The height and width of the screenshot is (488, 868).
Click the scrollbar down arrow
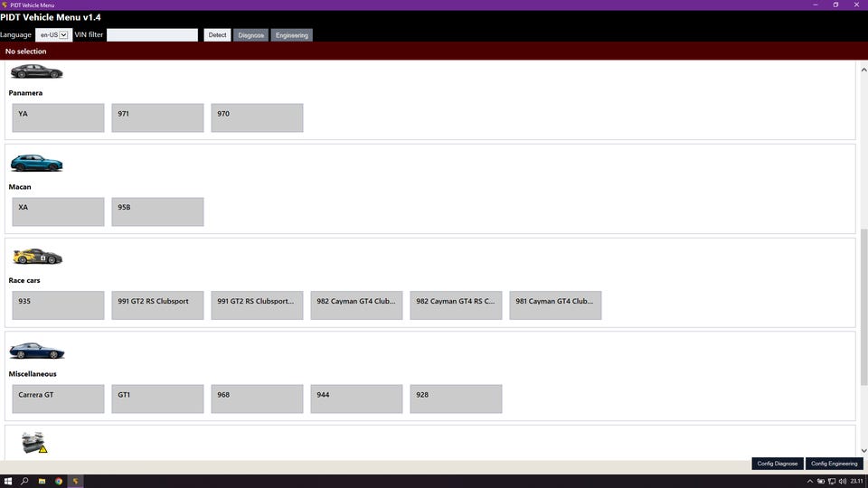click(x=863, y=451)
